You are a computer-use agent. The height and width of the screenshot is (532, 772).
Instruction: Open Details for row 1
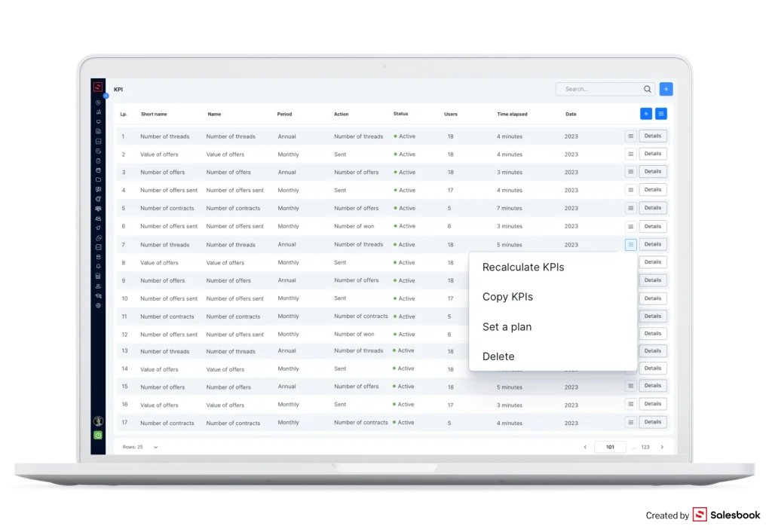click(653, 136)
